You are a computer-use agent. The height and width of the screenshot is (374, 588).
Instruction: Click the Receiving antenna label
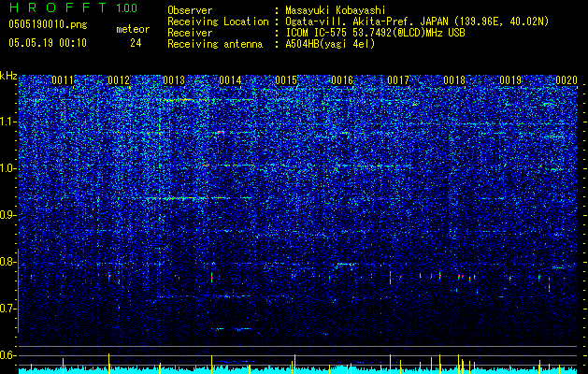pos(215,44)
